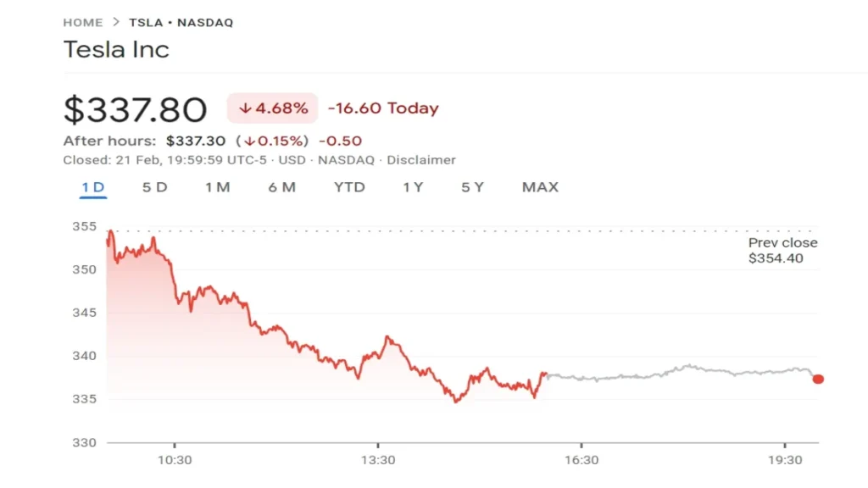Click the Prev close $354.40 label
Image resolution: width=868 pixels, height=488 pixels.
(782, 250)
